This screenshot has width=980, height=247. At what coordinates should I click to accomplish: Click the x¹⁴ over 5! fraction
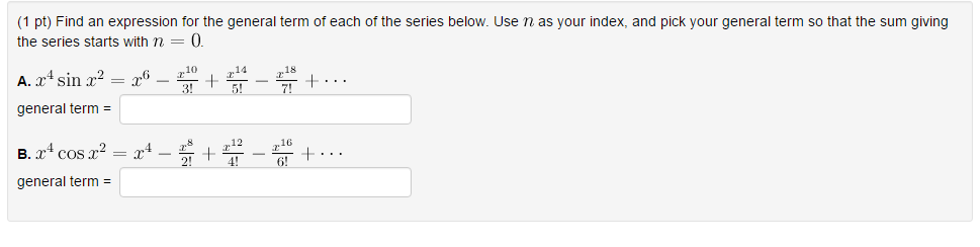click(x=237, y=80)
